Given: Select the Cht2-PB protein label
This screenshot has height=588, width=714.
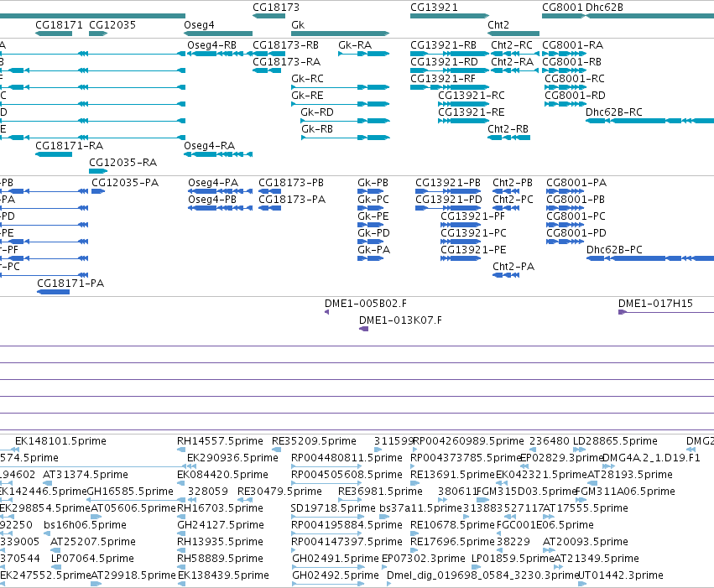Looking at the screenshot, I should pyautogui.click(x=513, y=183).
